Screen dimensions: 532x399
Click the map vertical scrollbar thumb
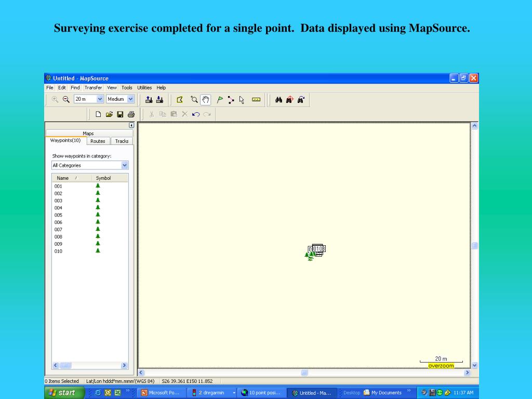(475, 246)
